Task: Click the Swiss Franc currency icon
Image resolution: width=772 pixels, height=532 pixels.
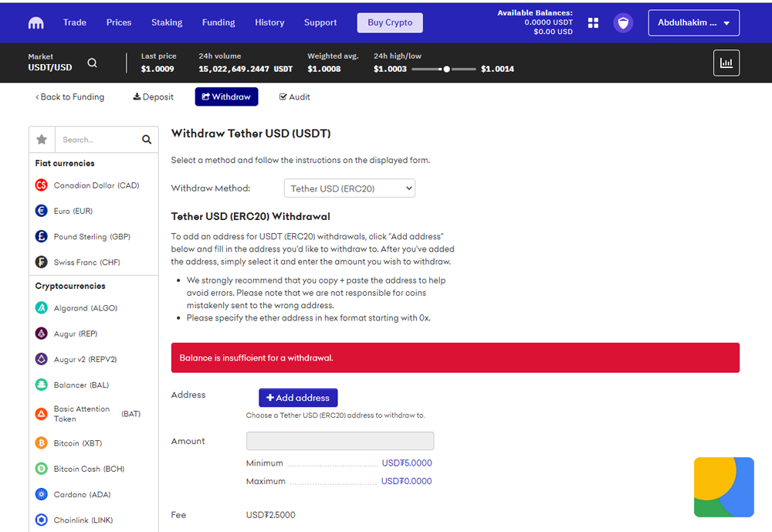Action: pos(42,262)
